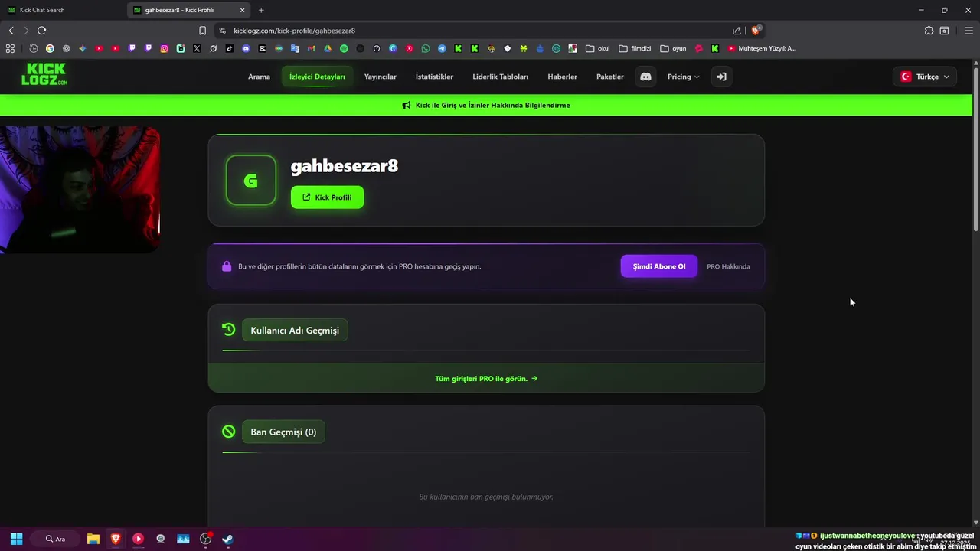Open the Türkçe language selector
The width and height of the screenshot is (980, 551).
[925, 77]
